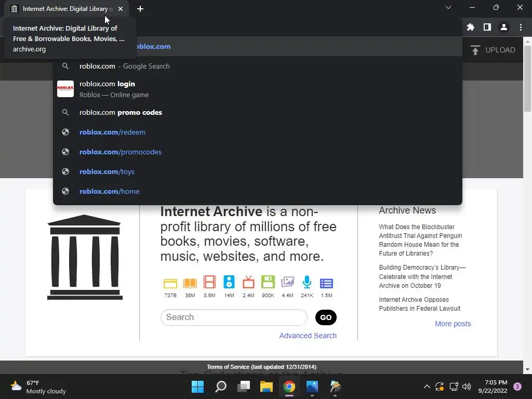This screenshot has width=532, height=399.
Task: Focus the archive Search input field
Action: 234,317
